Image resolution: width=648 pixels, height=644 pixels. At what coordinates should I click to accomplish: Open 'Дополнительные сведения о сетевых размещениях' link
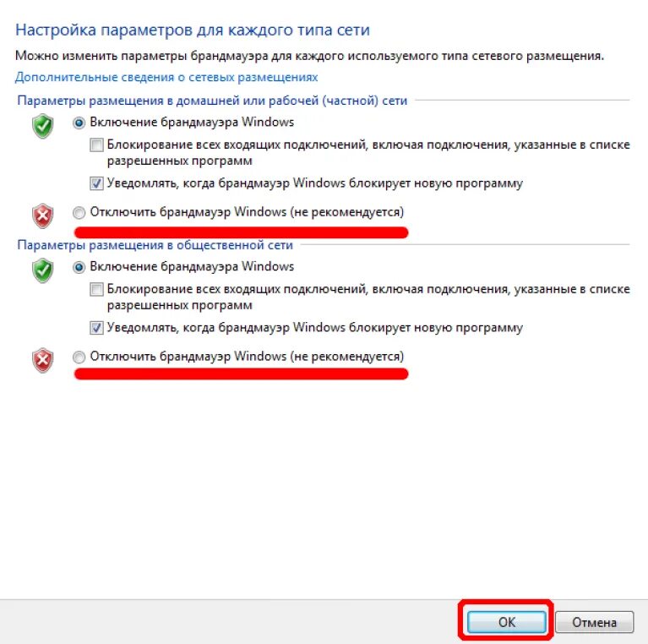pyautogui.click(x=166, y=77)
